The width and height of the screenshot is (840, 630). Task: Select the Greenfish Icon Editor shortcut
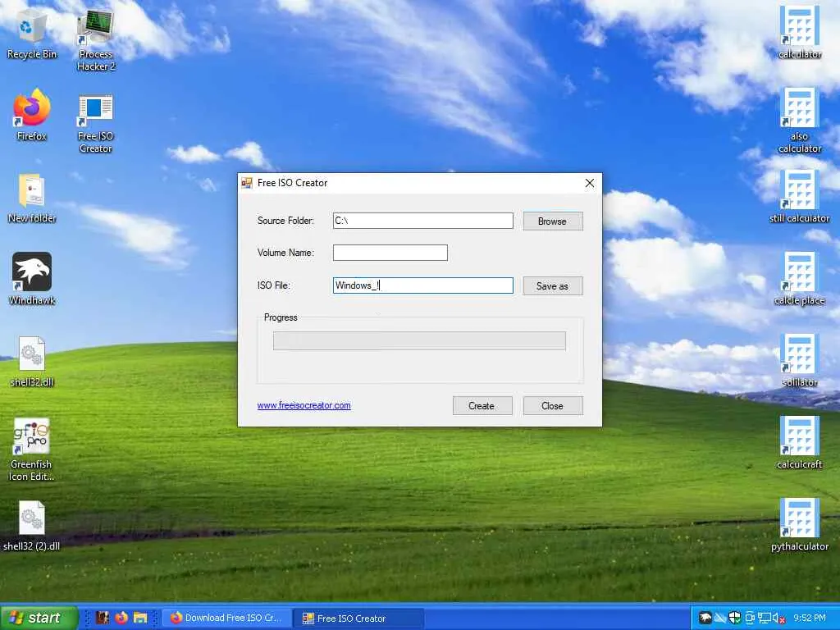tap(32, 449)
